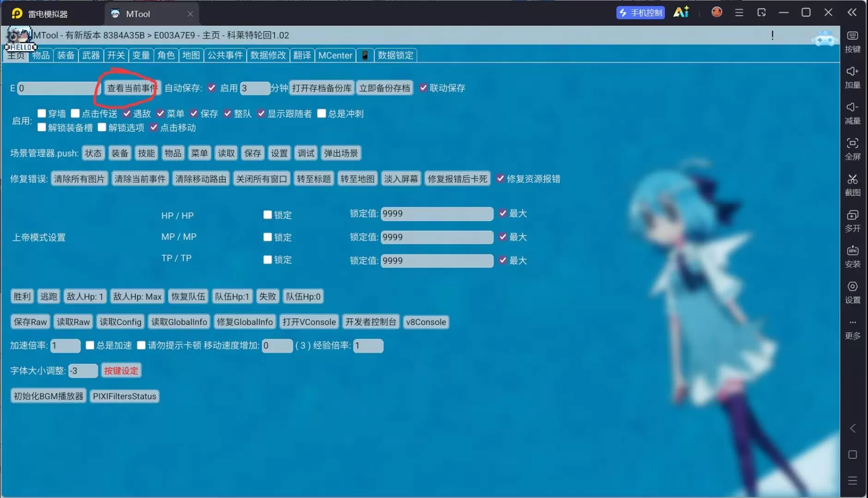868x498 pixels.
Task: Click the red 按键设定 button
Action: point(121,371)
